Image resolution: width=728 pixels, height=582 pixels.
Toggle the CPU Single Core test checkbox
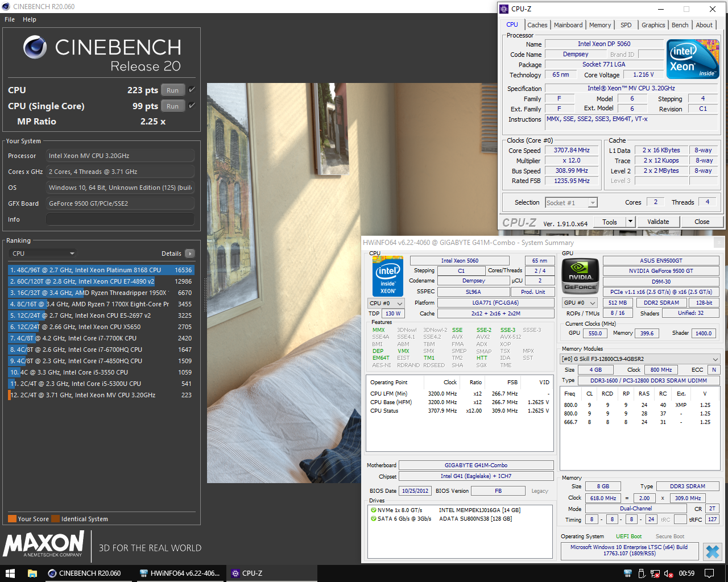(192, 106)
